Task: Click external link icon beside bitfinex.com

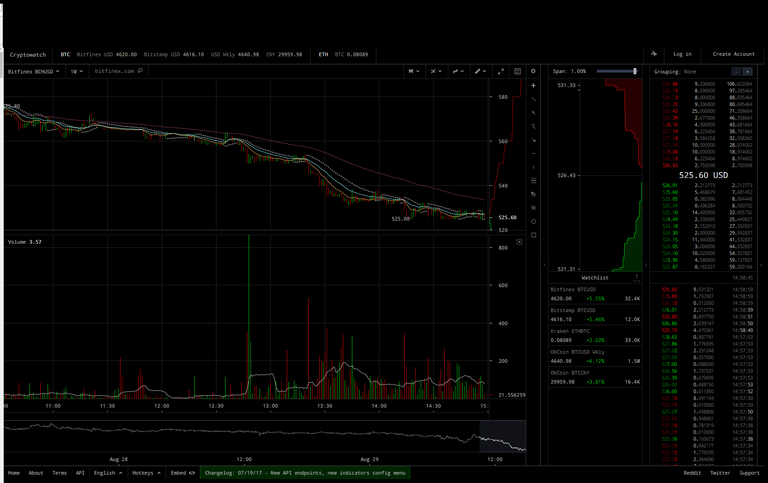Action: point(140,71)
